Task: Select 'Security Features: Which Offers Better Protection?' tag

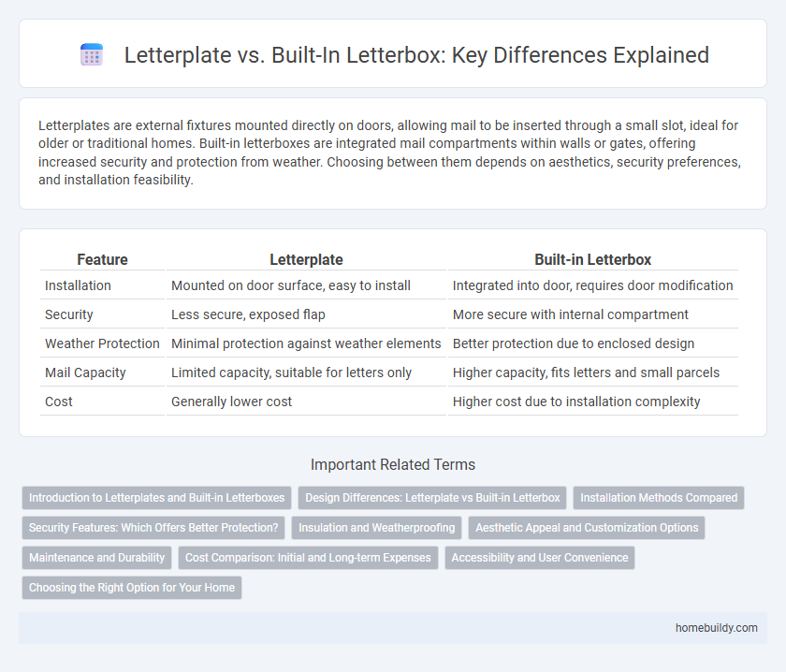Action: (x=153, y=528)
